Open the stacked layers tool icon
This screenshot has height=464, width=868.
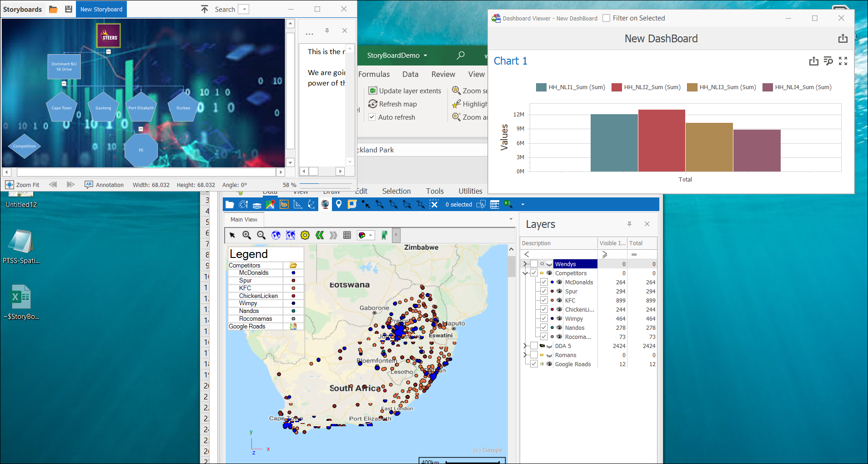pos(257,205)
